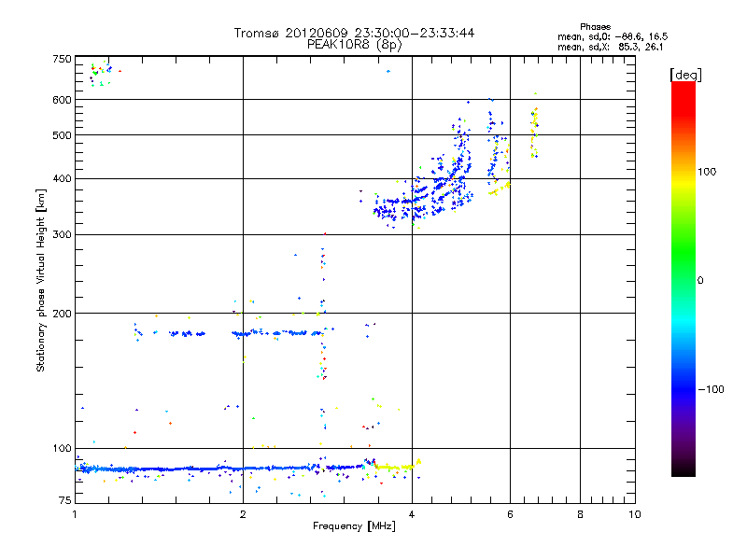Click the y-axis tick label '500'

pyautogui.click(x=63, y=135)
